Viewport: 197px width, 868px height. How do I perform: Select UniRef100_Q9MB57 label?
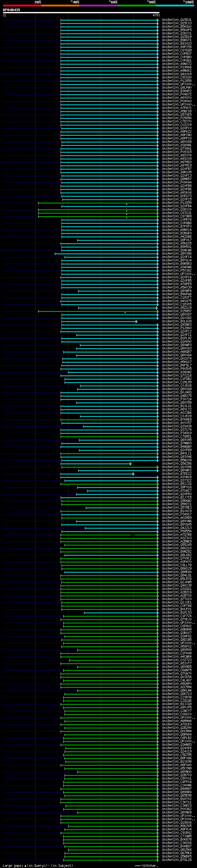pos(177,179)
